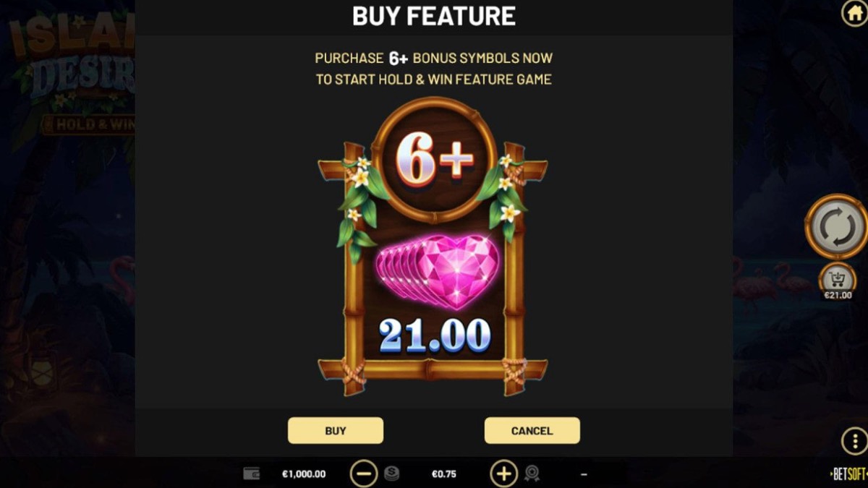This screenshot has width=868, height=488.
Task: Click the Betsoft logo
Action: pyautogui.click(x=848, y=474)
